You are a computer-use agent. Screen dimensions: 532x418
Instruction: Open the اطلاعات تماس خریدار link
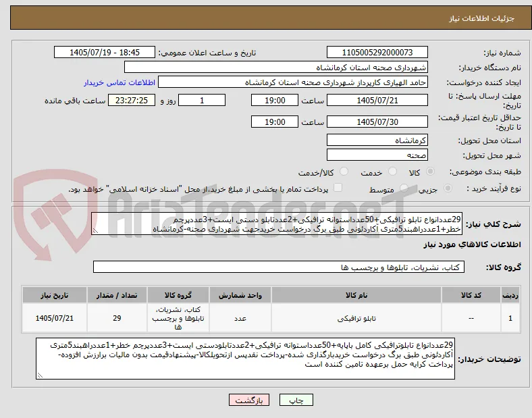click(x=119, y=82)
